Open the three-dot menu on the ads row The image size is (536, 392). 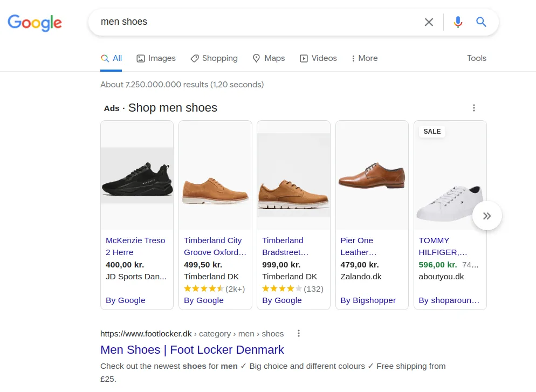(473, 108)
